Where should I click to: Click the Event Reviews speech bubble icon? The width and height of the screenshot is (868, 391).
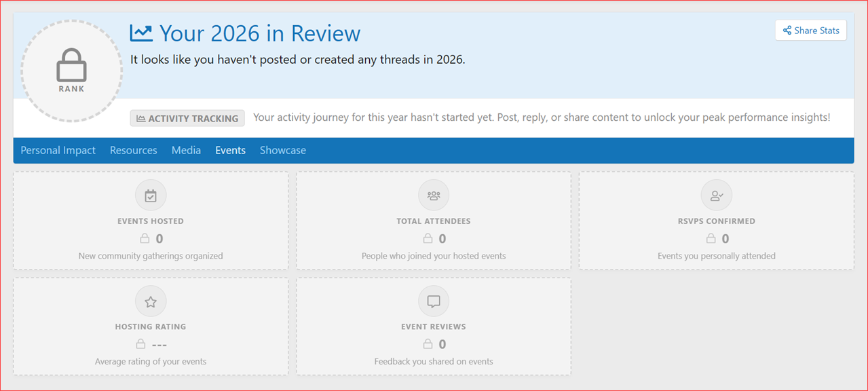click(x=434, y=301)
